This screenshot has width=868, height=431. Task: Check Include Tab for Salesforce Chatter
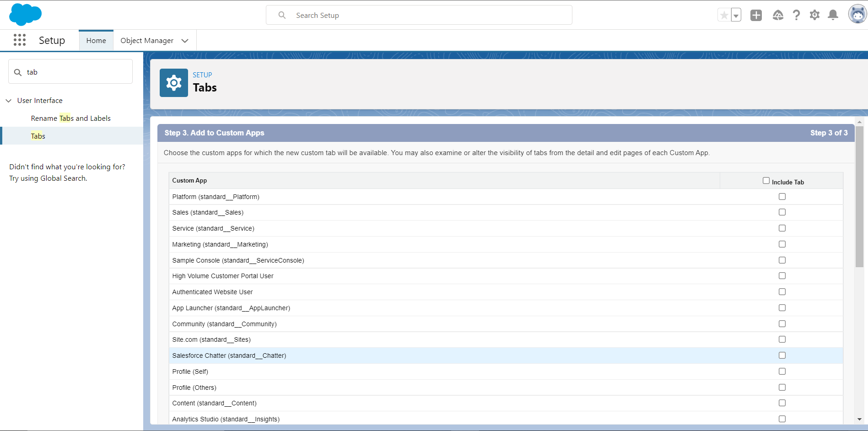(782, 356)
